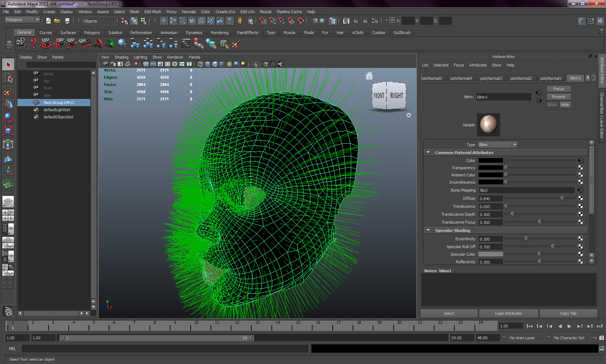The width and height of the screenshot is (606, 364).
Task: Collapse Common Material Attributes section
Action: (x=428, y=153)
